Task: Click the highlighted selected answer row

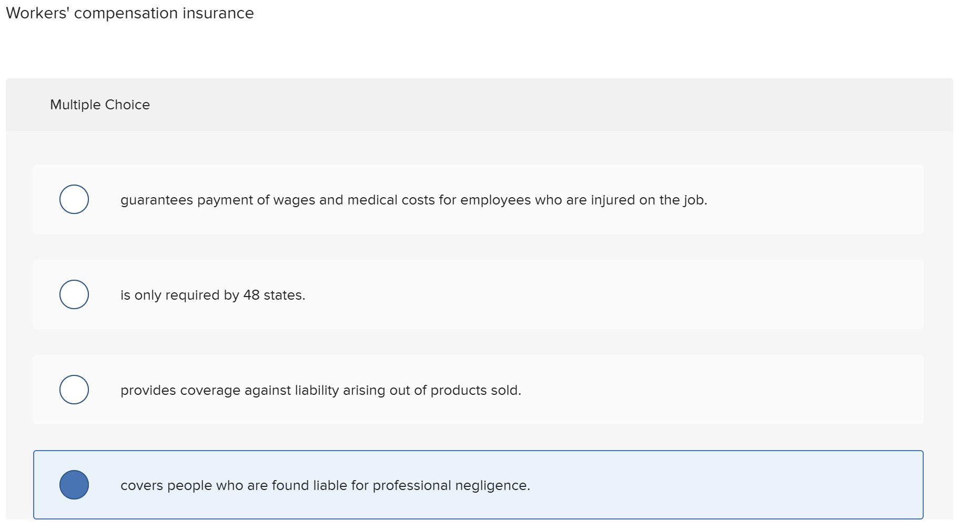Action: point(479,485)
